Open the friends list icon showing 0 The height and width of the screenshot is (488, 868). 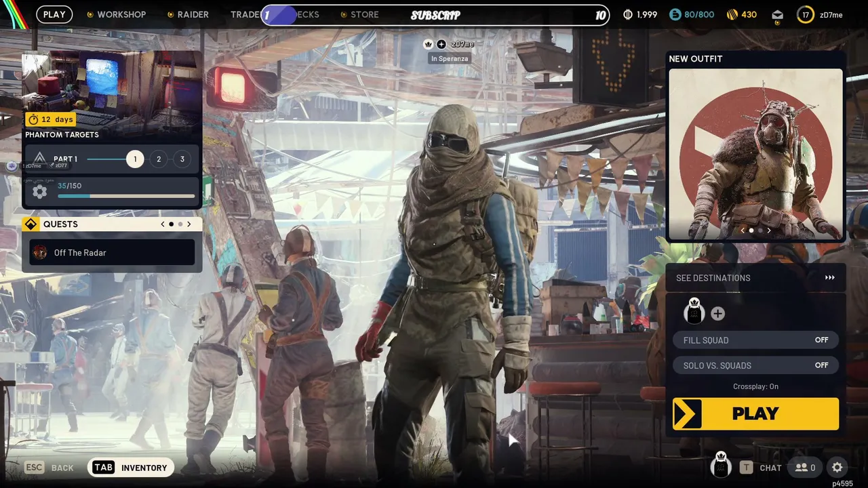coord(806,467)
